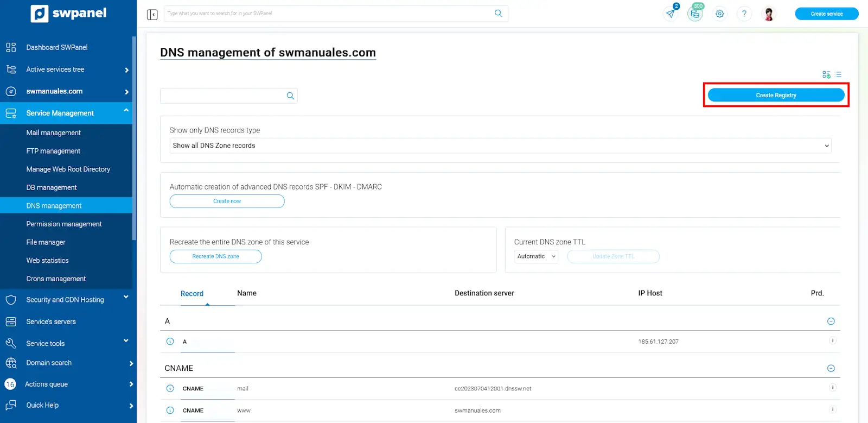868x423 pixels.
Task: Open the user profile avatar
Action: click(768, 14)
